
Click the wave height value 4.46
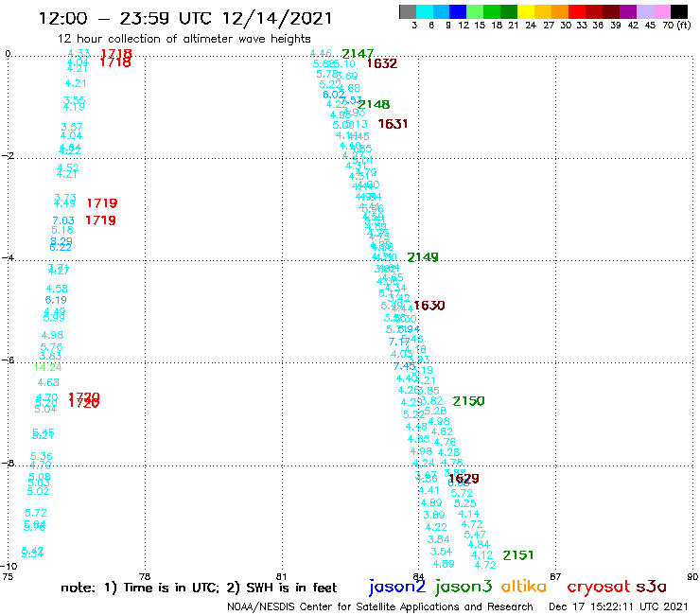pyautogui.click(x=321, y=54)
